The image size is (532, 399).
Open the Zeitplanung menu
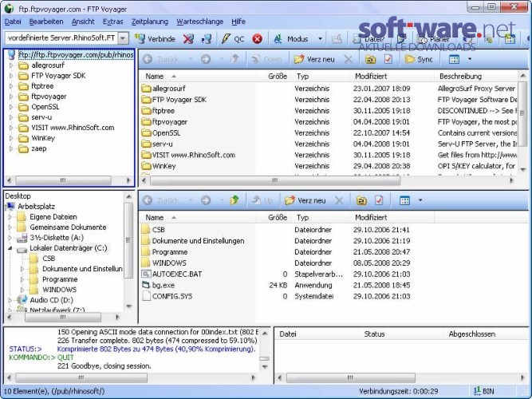(x=150, y=22)
